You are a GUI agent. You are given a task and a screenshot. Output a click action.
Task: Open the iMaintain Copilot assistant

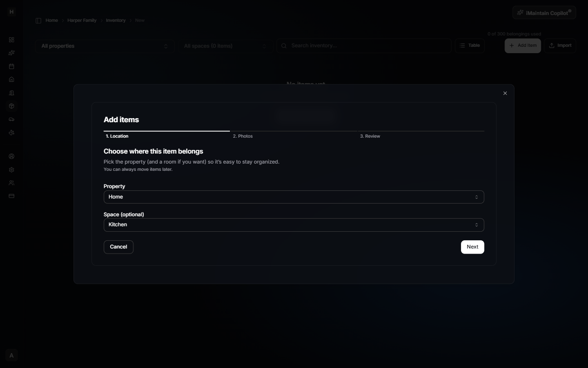544,12
